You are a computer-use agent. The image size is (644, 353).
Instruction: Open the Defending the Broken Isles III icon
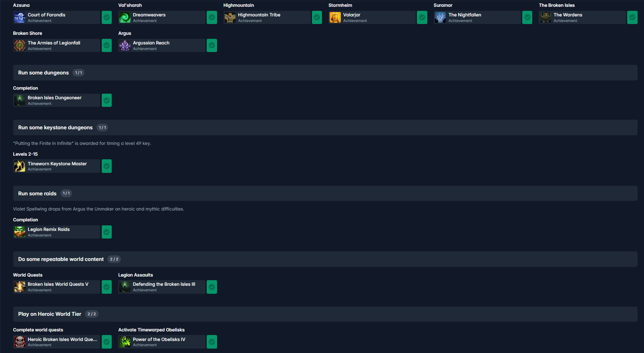tap(125, 287)
